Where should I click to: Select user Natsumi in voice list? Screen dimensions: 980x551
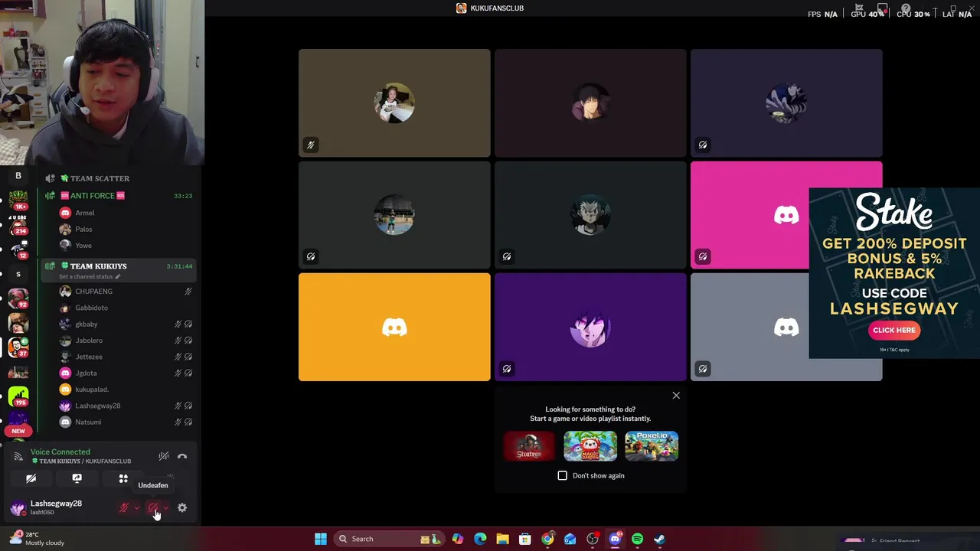126,422
